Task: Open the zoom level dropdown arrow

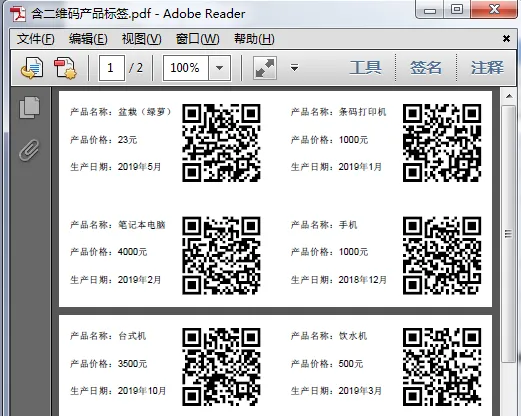Action: 219,68
